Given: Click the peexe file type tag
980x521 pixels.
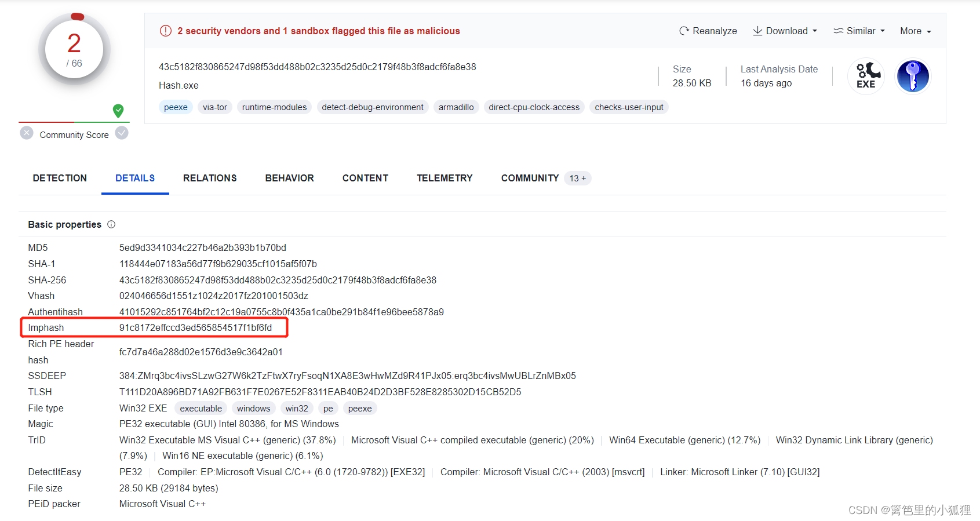Looking at the screenshot, I should [360, 409].
